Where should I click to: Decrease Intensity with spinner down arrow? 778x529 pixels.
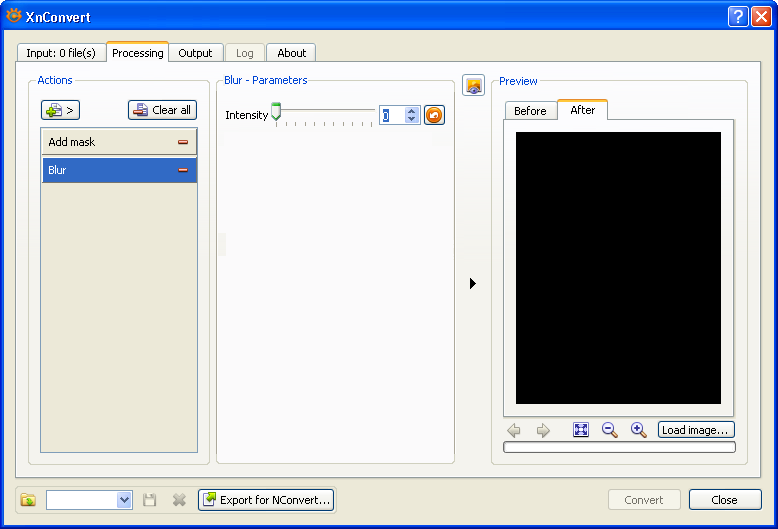point(411,119)
